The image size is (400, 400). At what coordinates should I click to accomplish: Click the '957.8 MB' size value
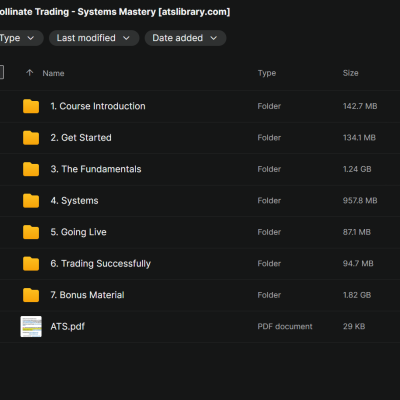[x=360, y=201]
